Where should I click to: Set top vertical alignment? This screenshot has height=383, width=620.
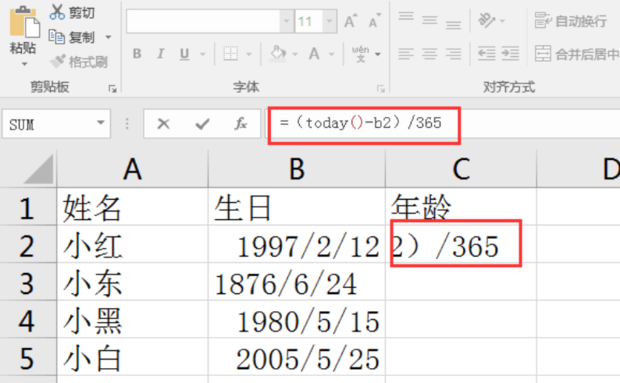pyautogui.click(x=406, y=17)
